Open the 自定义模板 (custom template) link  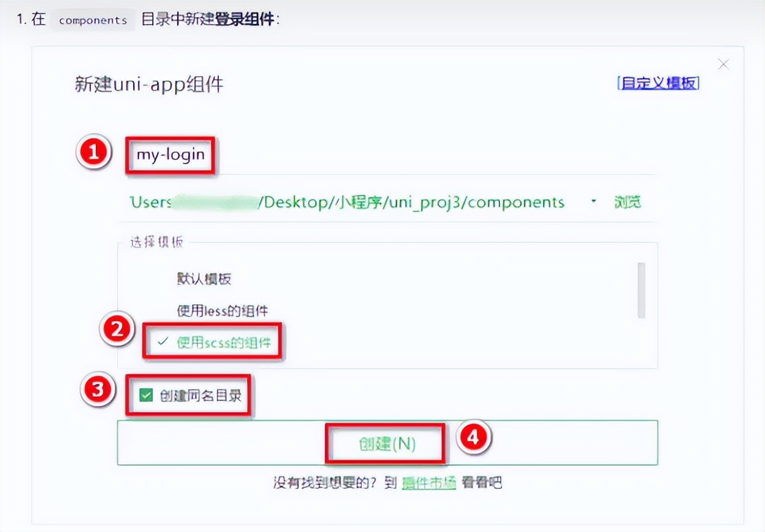[x=658, y=83]
